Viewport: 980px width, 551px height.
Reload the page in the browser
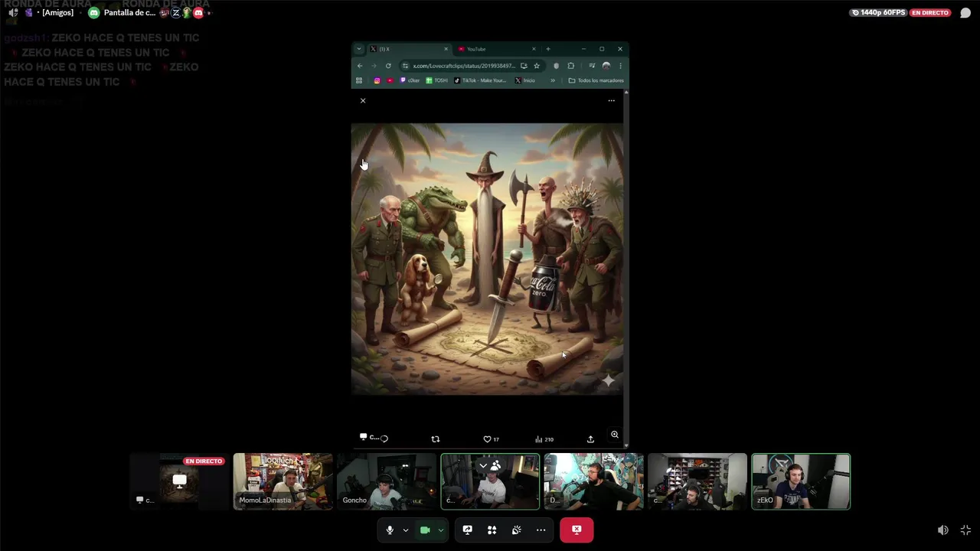tap(388, 66)
